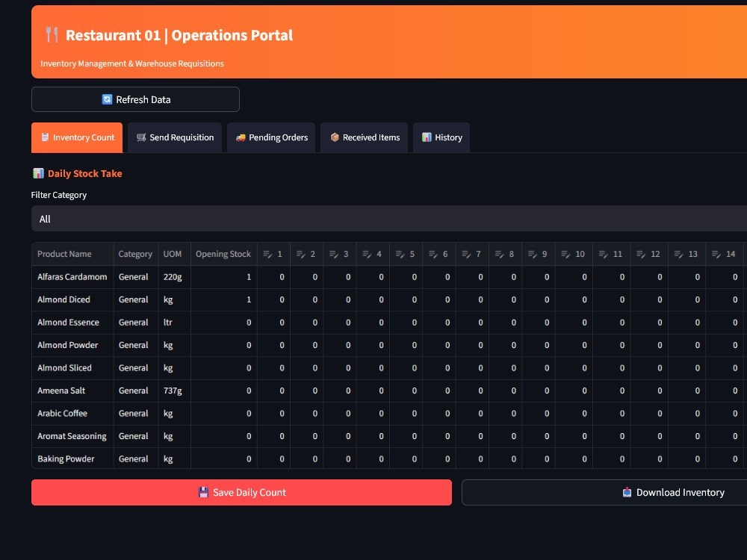This screenshot has height=560, width=747.
Task: Click the ltr UOM cell for Almond Essence
Action: (x=174, y=323)
